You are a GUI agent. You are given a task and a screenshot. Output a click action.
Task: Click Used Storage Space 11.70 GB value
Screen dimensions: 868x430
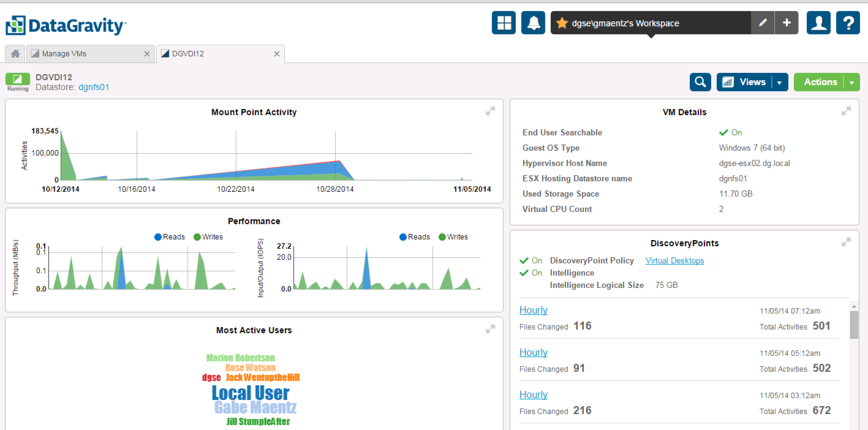735,194
